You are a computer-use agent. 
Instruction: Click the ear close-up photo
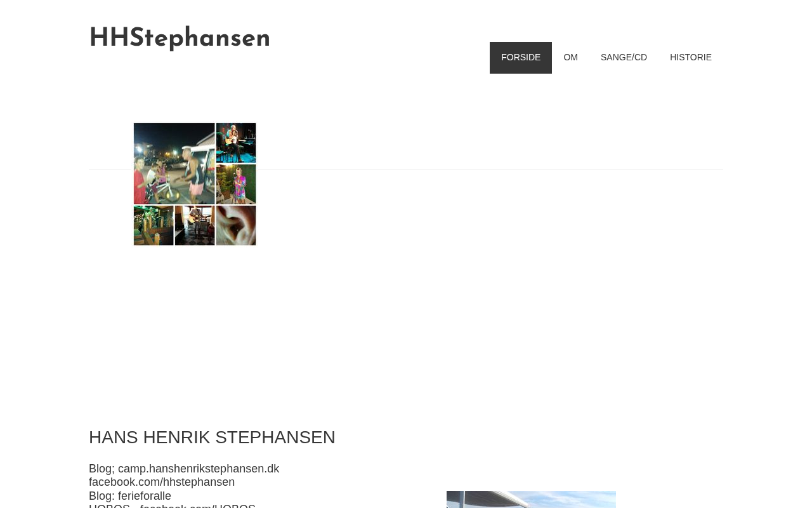click(236, 225)
